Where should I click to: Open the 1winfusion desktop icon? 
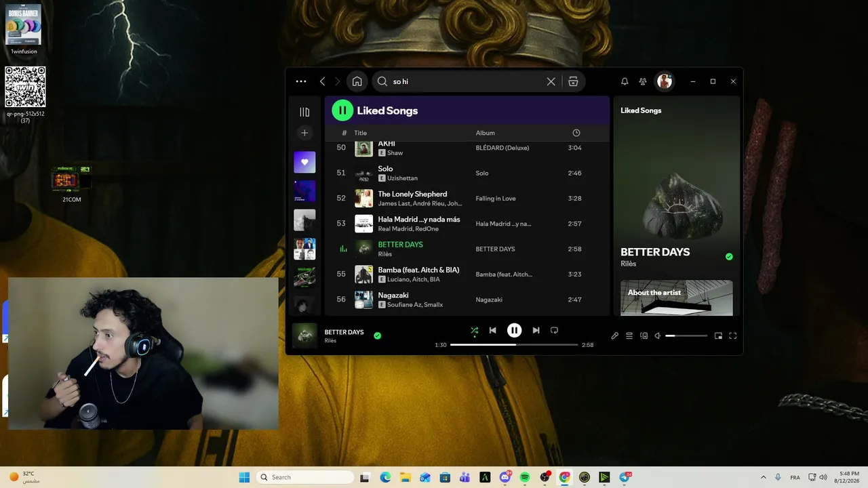coord(24,29)
